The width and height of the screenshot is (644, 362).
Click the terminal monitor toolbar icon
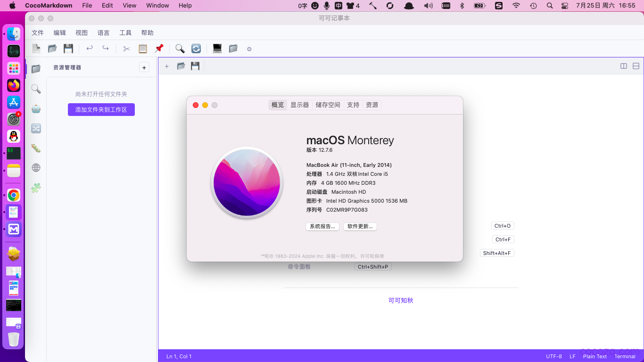point(217,49)
